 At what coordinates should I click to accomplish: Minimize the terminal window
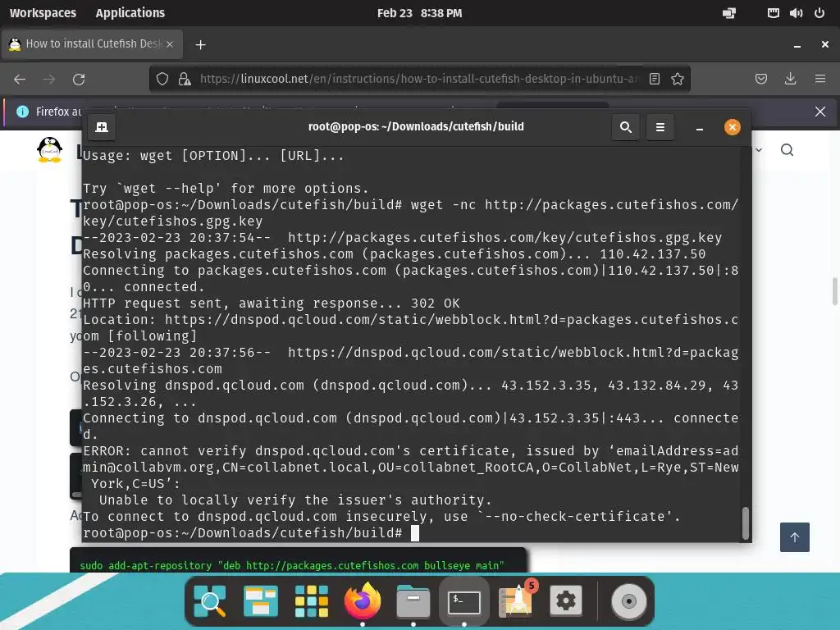[699, 127]
